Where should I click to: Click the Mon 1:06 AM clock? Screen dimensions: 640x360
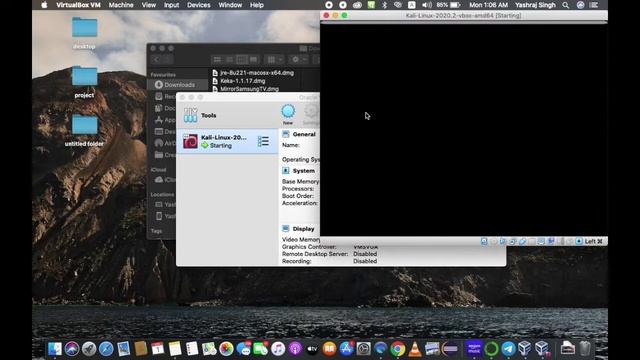[489, 5]
